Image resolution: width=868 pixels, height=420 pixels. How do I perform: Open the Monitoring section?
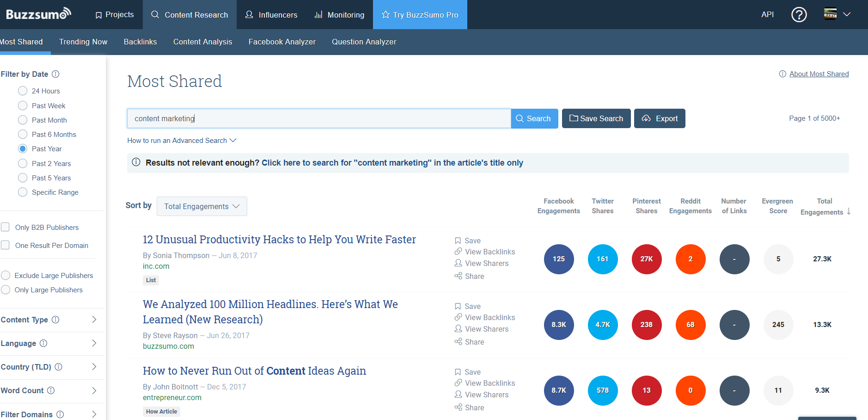pos(339,15)
